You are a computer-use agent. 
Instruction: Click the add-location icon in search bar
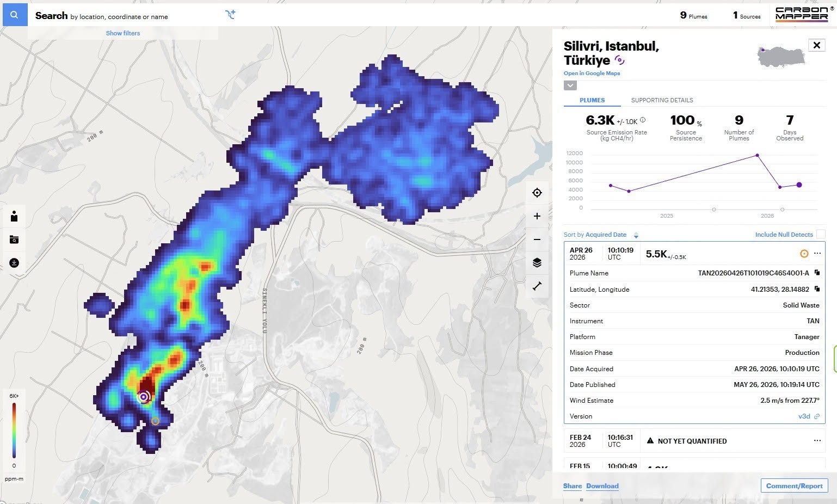[230, 15]
